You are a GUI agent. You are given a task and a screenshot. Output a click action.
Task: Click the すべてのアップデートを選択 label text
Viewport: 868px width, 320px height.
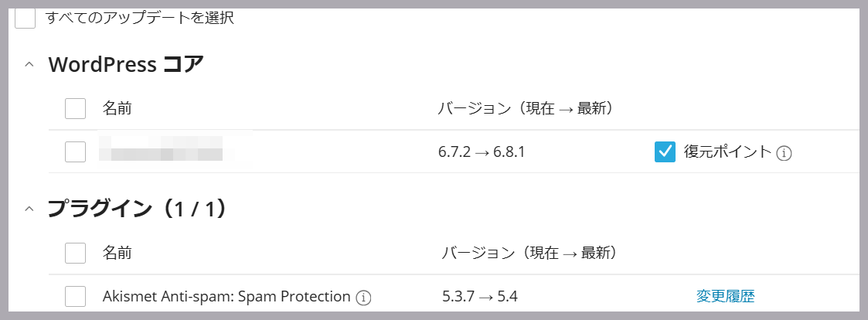[x=139, y=18]
